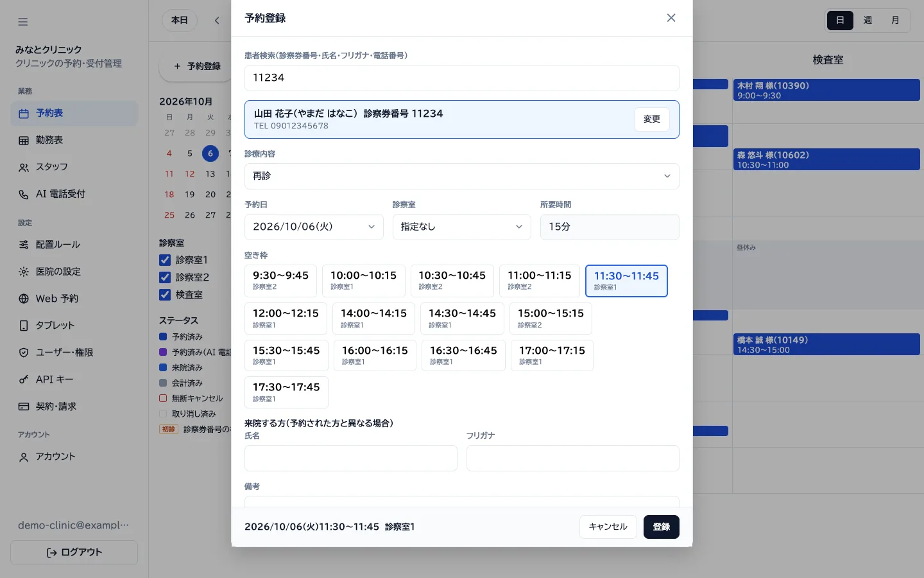Click the 所要時間 field showing 15分

click(x=610, y=227)
